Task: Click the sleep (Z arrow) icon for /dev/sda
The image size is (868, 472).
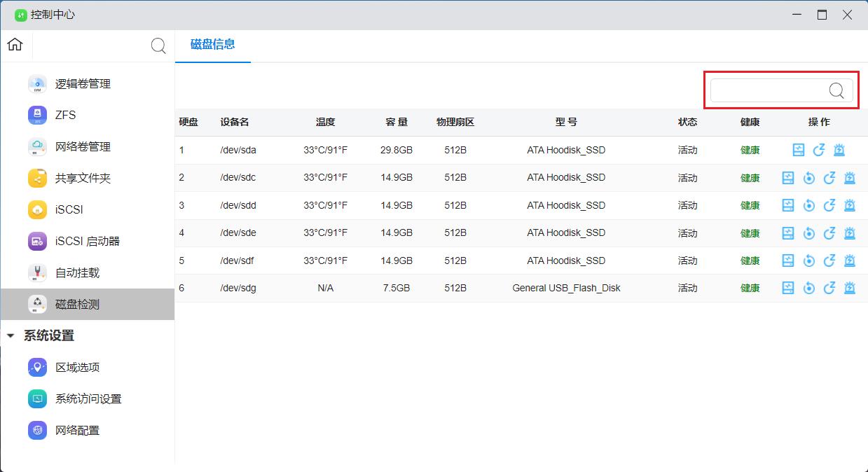Action: (x=819, y=150)
